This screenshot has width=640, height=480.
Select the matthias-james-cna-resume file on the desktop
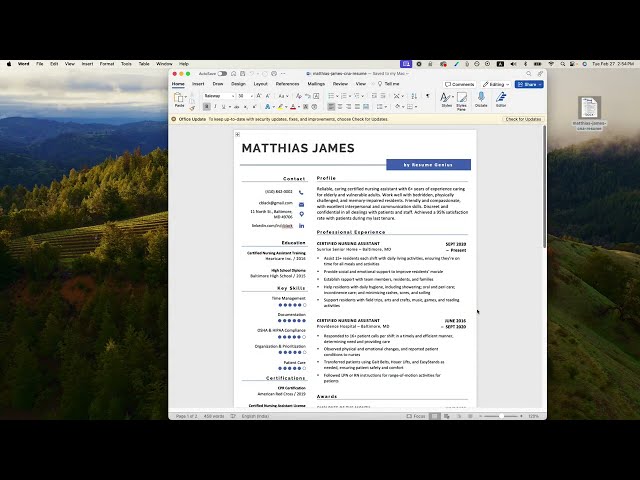click(589, 113)
